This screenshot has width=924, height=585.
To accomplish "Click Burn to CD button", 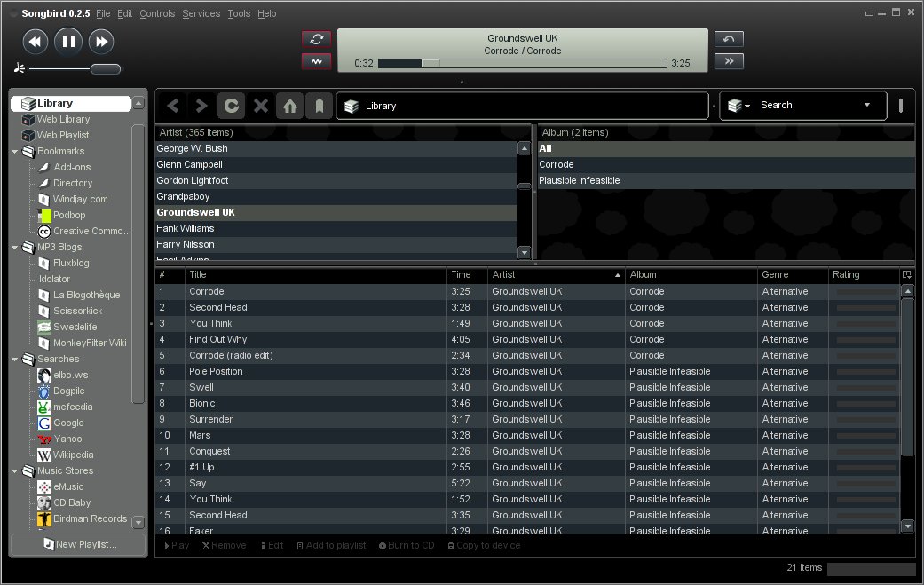I will pyautogui.click(x=407, y=546).
